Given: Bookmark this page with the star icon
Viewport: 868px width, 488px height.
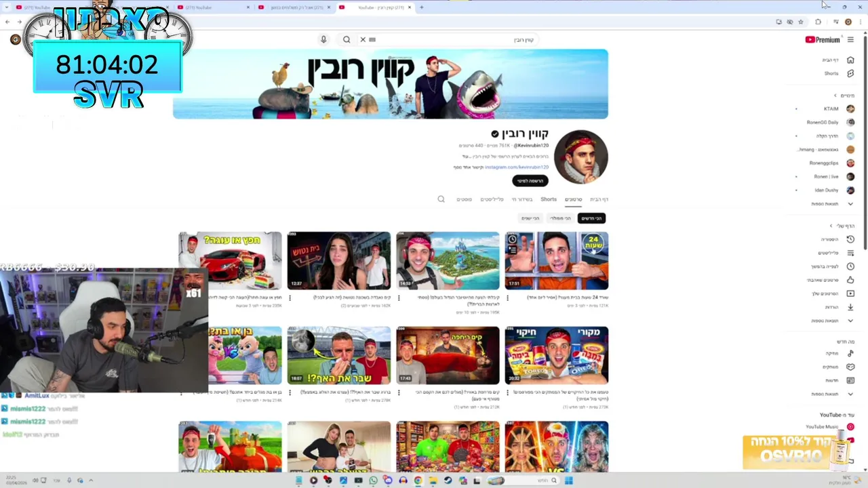Looking at the screenshot, I should [801, 22].
